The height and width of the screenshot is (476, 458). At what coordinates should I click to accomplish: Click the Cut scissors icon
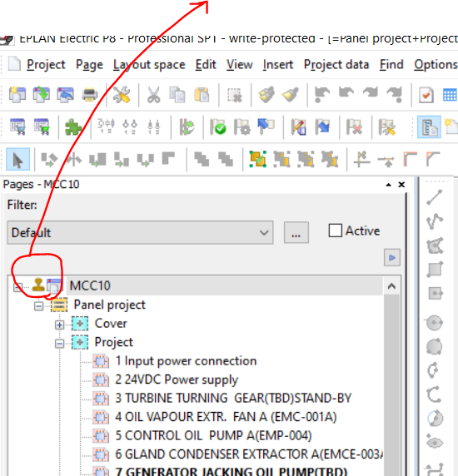coord(154,95)
